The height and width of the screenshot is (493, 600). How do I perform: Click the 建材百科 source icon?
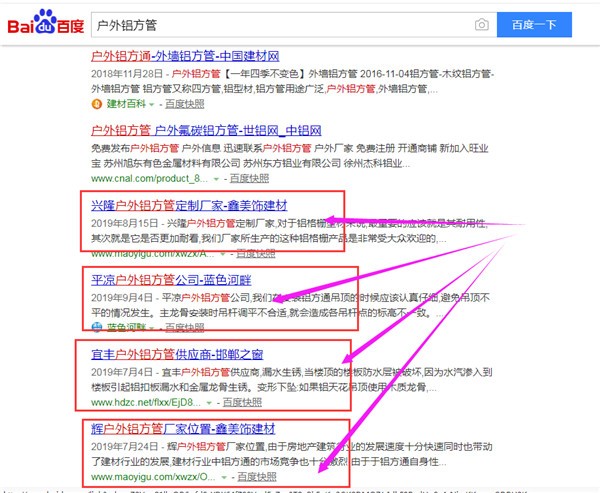click(96, 104)
